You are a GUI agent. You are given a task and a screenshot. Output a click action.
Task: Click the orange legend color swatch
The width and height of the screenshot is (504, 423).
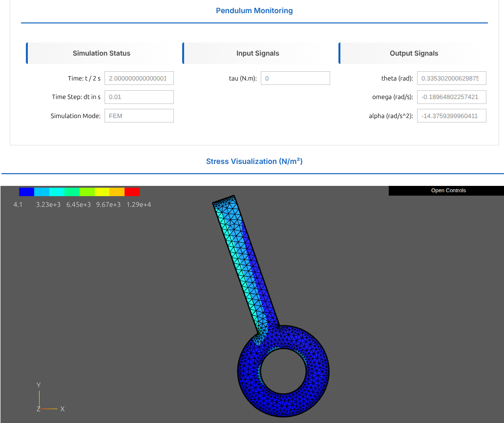coord(117,192)
